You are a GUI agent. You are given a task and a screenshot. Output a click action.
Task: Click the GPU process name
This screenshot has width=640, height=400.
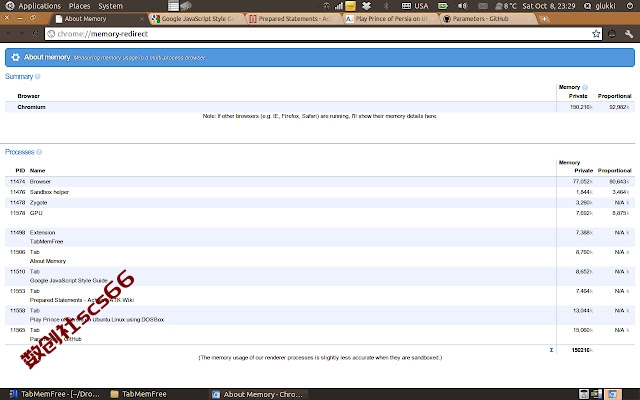point(36,213)
